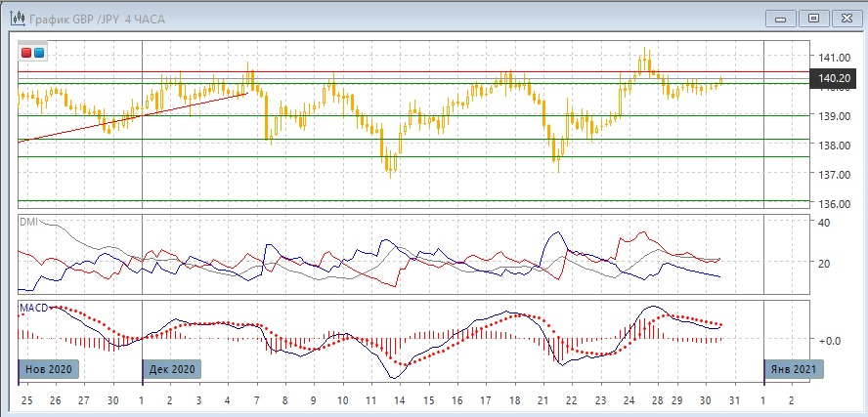Minimize the GBP/JPY chart window
This screenshot has height=417, width=868.
tap(778, 18)
